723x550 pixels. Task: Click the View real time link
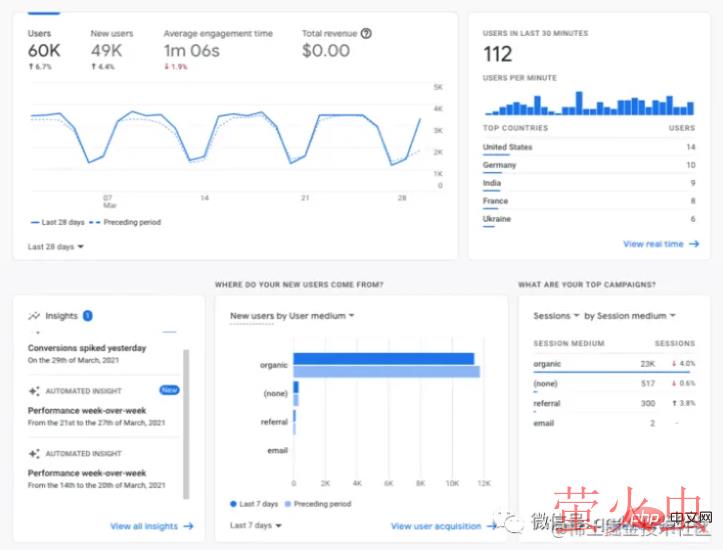click(x=653, y=244)
